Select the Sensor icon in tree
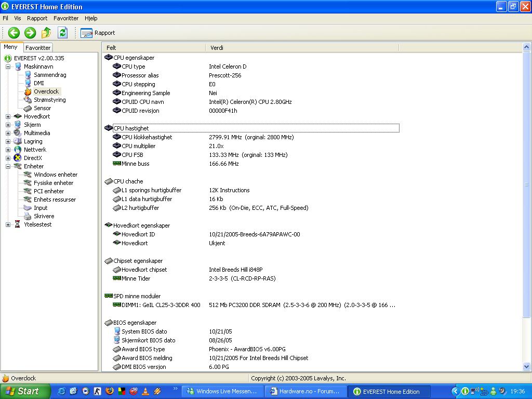 pos(28,108)
